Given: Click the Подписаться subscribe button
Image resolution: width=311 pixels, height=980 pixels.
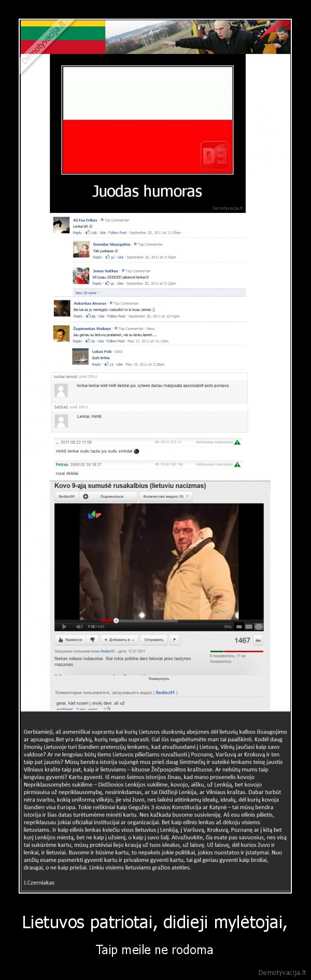Looking at the screenshot, I should (x=111, y=496).
